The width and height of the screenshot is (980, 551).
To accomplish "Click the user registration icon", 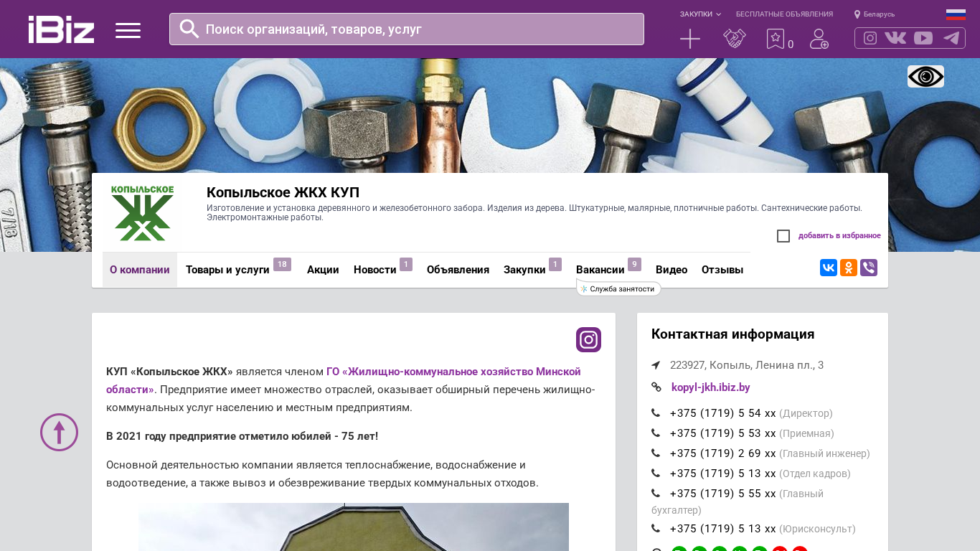I will pyautogui.click(x=819, y=39).
